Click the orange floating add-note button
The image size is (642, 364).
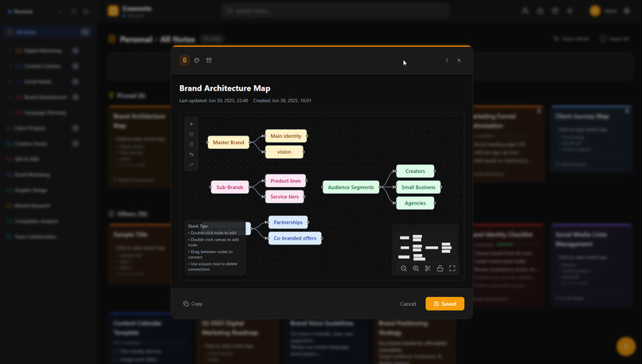pos(626,346)
